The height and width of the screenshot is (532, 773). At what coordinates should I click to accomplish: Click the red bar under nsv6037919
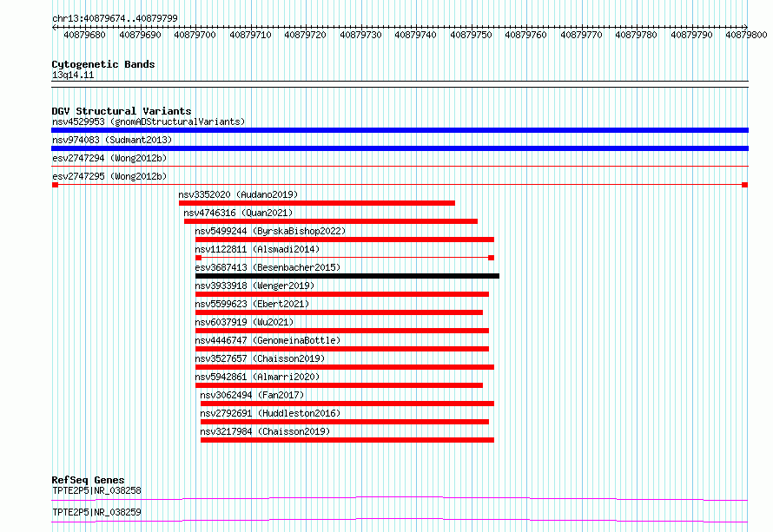pos(342,331)
